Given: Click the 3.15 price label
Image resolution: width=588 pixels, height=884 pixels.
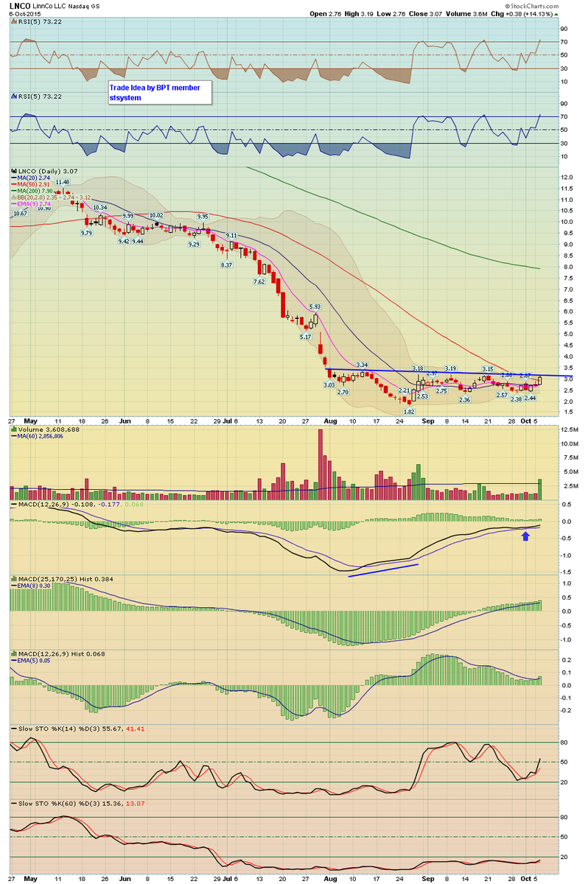Looking at the screenshot, I should (488, 368).
